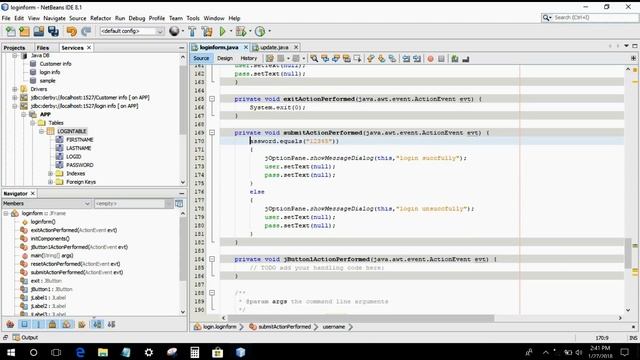The width and height of the screenshot is (640, 360).
Task: Toggle Show Non-Public Members lock filter
Action: pos(52,324)
